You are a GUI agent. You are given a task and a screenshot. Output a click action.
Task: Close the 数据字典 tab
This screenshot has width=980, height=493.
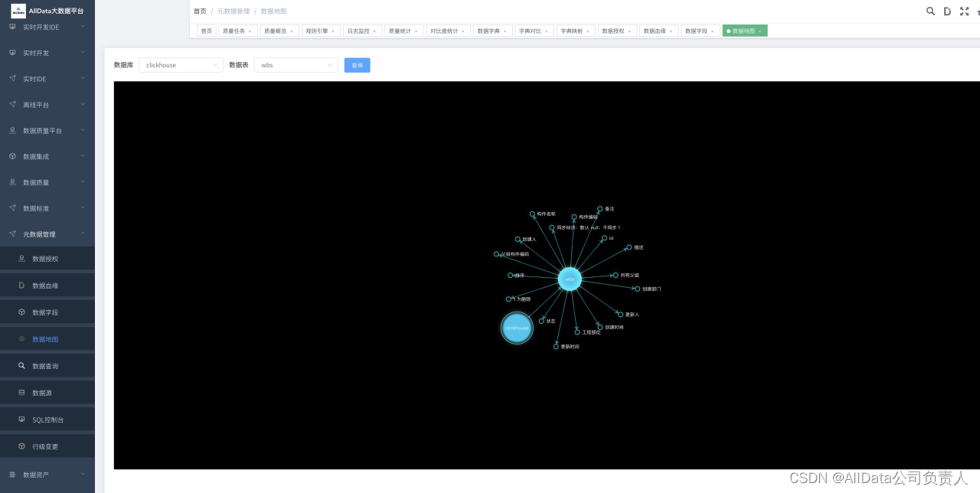(505, 31)
